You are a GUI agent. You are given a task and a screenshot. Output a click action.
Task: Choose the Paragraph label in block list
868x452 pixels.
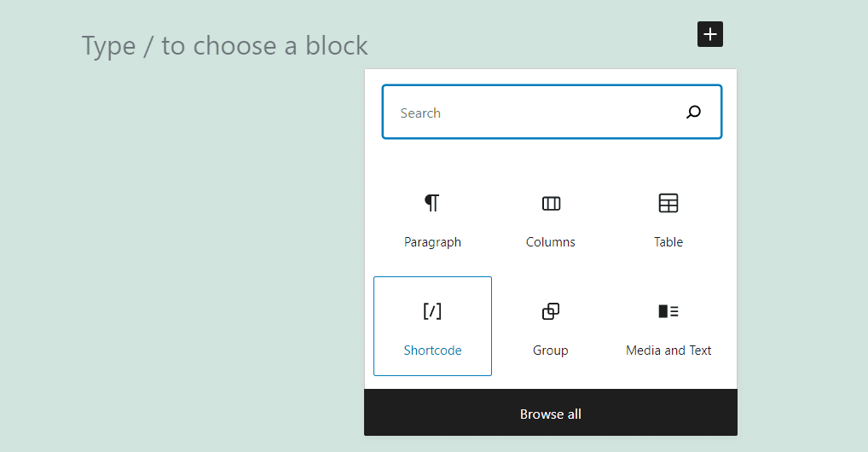click(x=432, y=242)
